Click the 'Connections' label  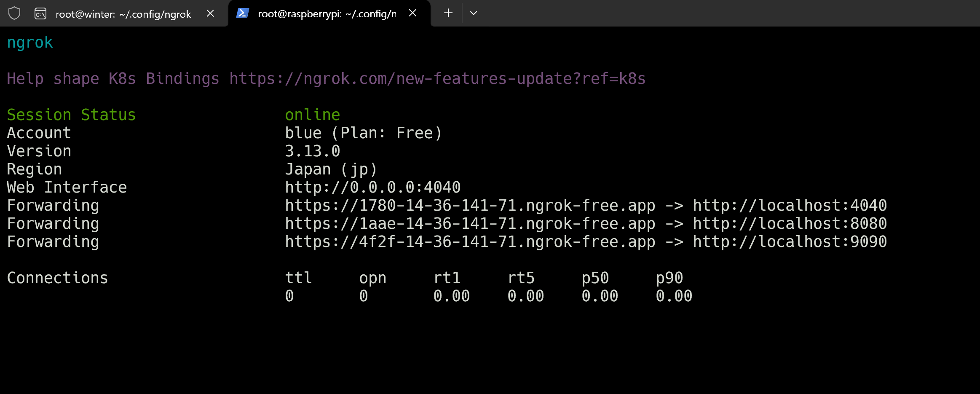tap(57, 278)
